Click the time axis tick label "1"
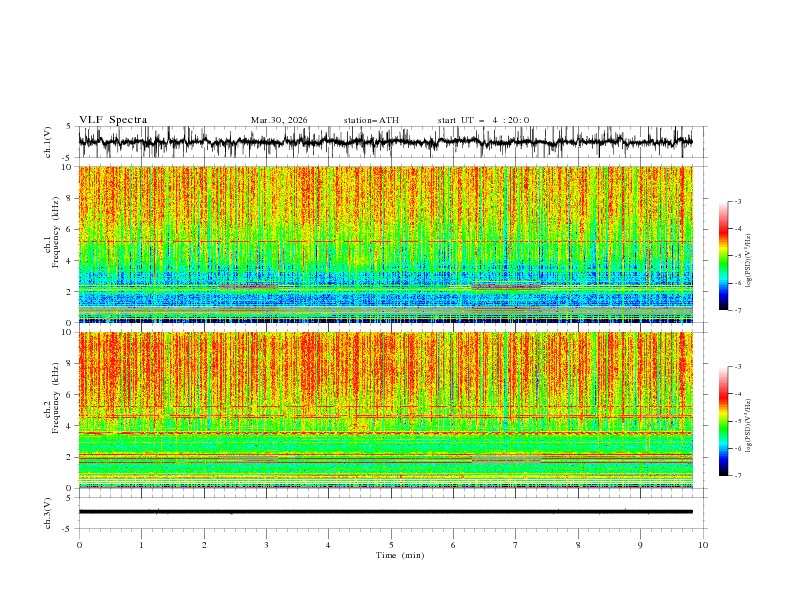The height and width of the screenshot is (612, 792). [x=141, y=545]
